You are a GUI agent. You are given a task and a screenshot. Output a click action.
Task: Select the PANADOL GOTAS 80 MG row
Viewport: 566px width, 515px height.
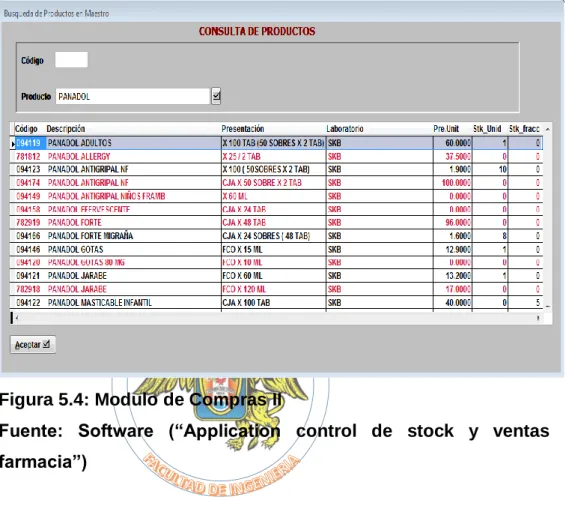click(277, 262)
